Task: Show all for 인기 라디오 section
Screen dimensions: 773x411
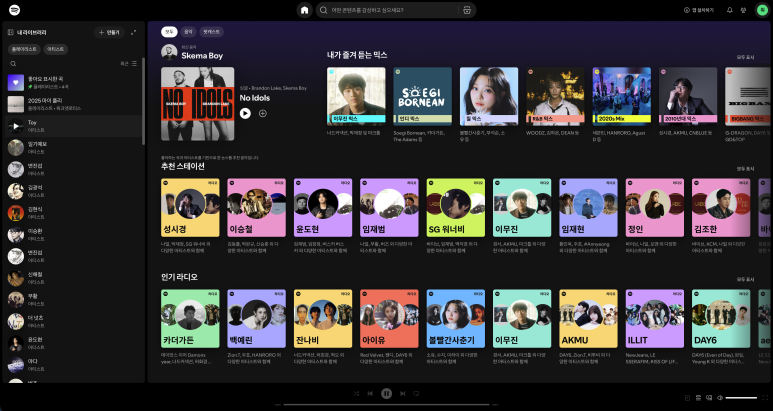Action: 745,279
